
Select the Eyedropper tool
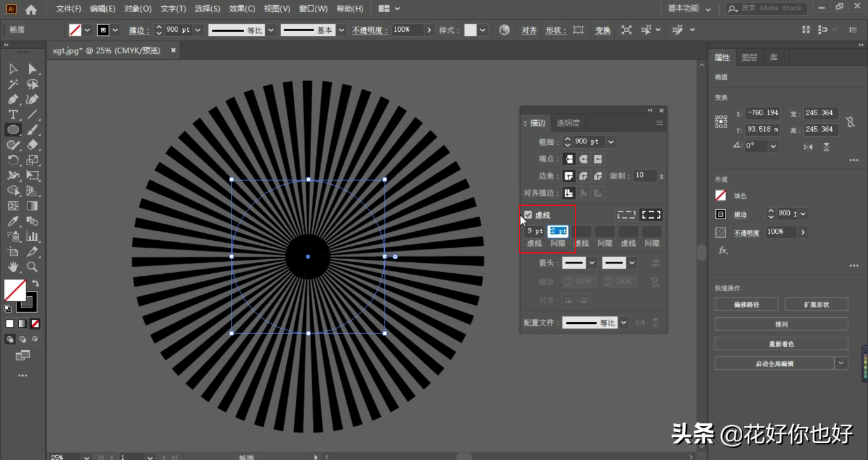pyautogui.click(x=13, y=221)
